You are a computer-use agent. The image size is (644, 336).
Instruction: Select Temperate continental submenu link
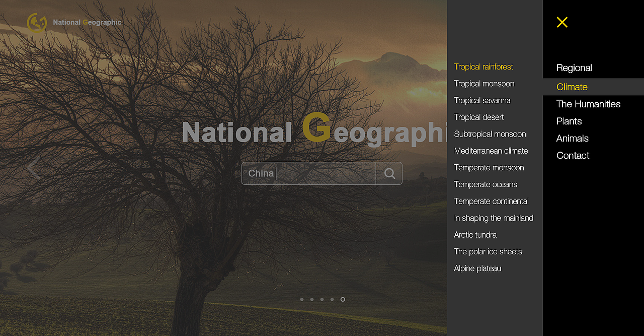click(x=491, y=201)
